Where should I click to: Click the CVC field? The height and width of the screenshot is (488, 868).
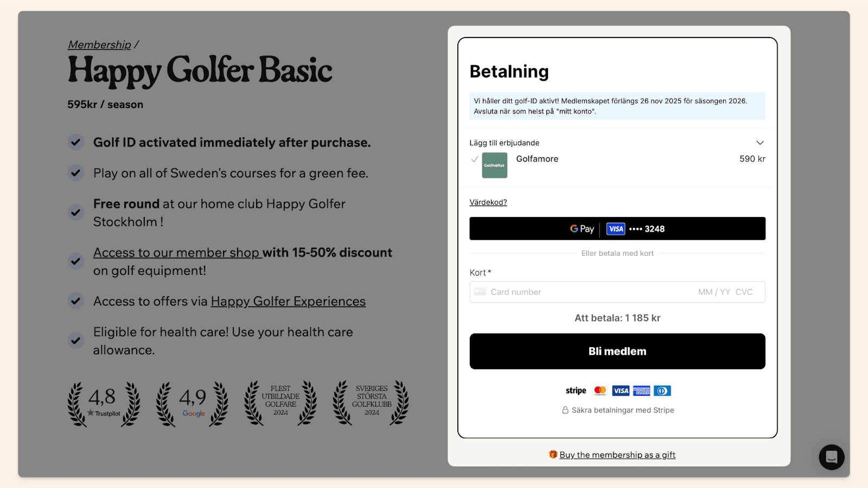pos(744,292)
